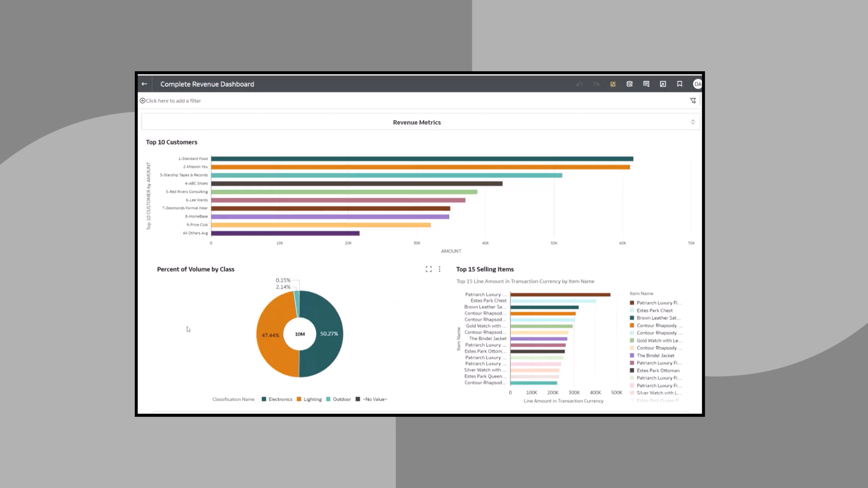Viewport: 868px width, 488px height.
Task: Click the 3-Starship Tapes & Records bar
Action: [386, 175]
